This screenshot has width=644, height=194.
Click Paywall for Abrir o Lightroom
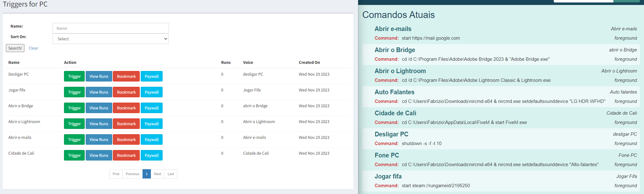click(151, 124)
